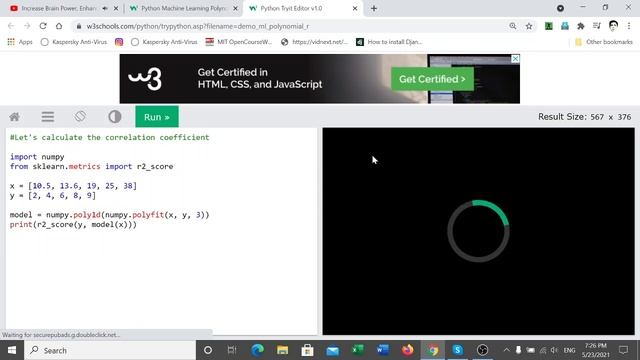This screenshot has width=640, height=360.
Task: Open the hamburger menu in editor toolbar
Action: (48, 117)
